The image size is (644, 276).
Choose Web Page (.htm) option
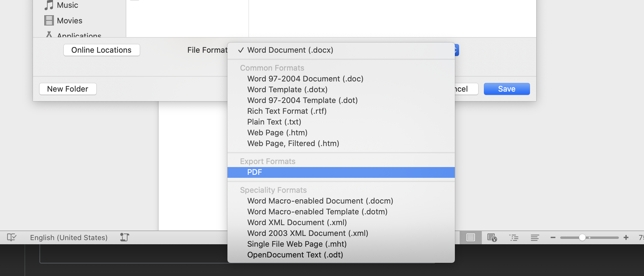pyautogui.click(x=341, y=133)
